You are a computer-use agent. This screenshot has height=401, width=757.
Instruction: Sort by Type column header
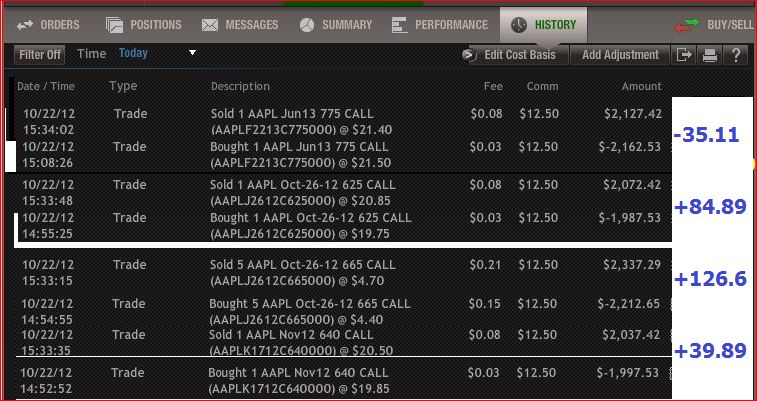(123, 86)
